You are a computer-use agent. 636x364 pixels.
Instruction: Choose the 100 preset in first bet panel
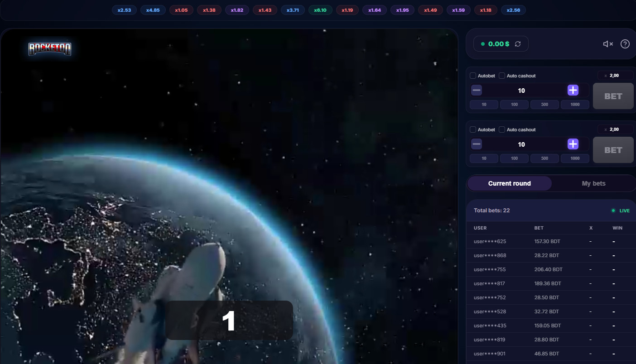tap(514, 105)
